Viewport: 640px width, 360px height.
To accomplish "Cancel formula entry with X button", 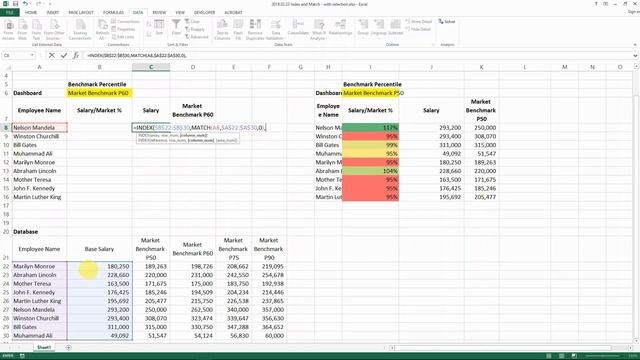I will (x=52, y=55).
